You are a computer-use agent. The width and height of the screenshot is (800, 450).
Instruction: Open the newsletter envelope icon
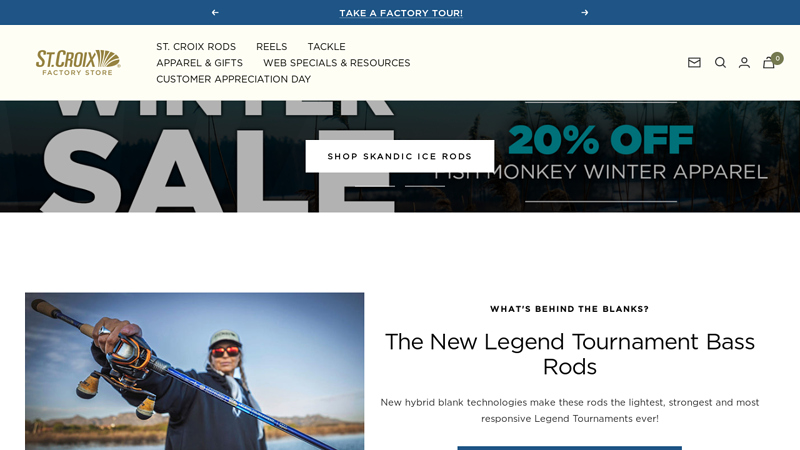point(694,62)
